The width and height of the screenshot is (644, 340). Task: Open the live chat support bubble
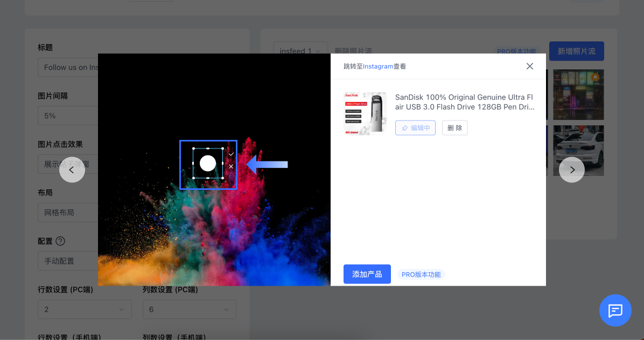point(615,310)
